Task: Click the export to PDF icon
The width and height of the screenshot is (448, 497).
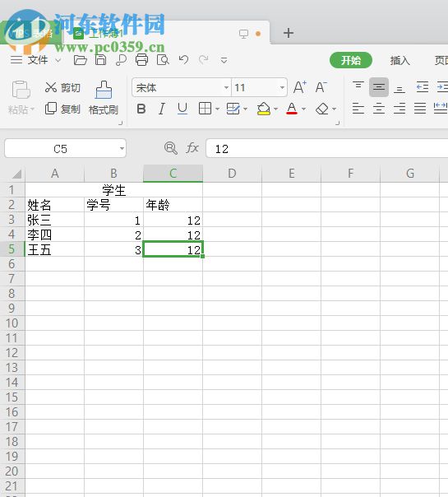Action: click(122, 60)
